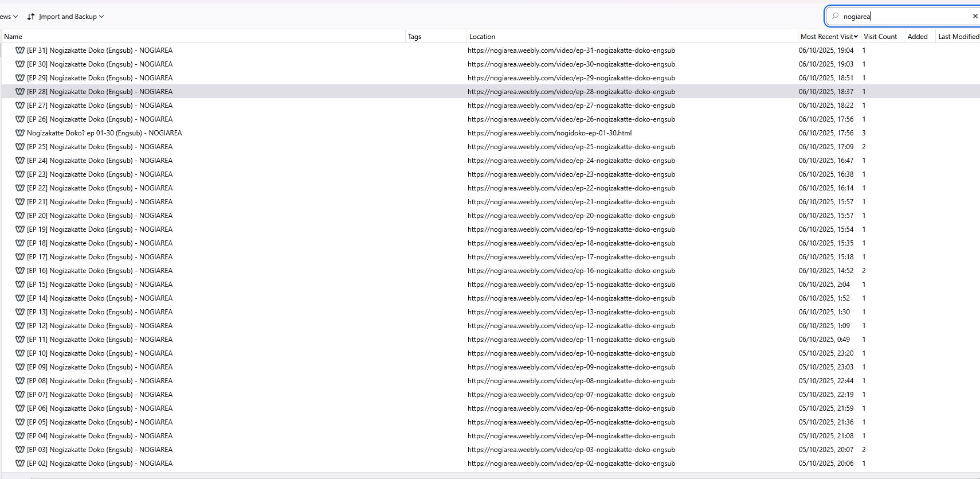Viewport: 980px width, 479px height.
Task: Click the favicon of the EP 31 entry
Action: [20, 50]
